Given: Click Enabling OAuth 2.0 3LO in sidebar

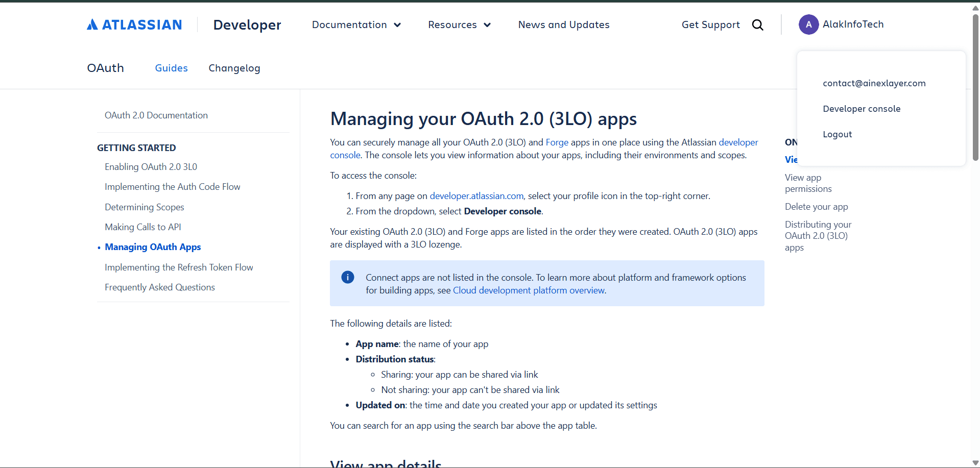Looking at the screenshot, I should [x=150, y=166].
